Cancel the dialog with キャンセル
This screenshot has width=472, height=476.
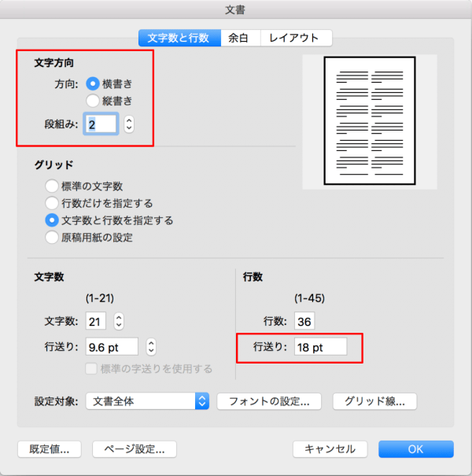point(330,449)
